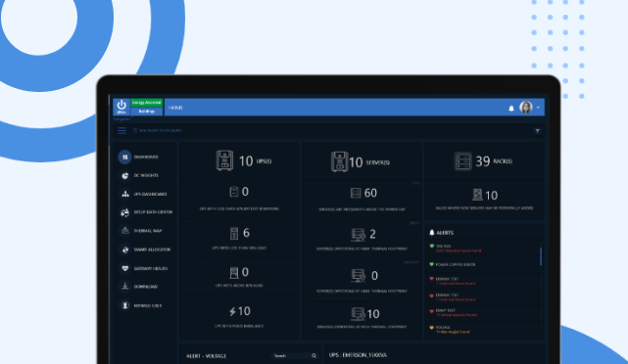This screenshot has height=364, width=628.
Task: Click the Download sidebar icon
Action: [x=125, y=287]
